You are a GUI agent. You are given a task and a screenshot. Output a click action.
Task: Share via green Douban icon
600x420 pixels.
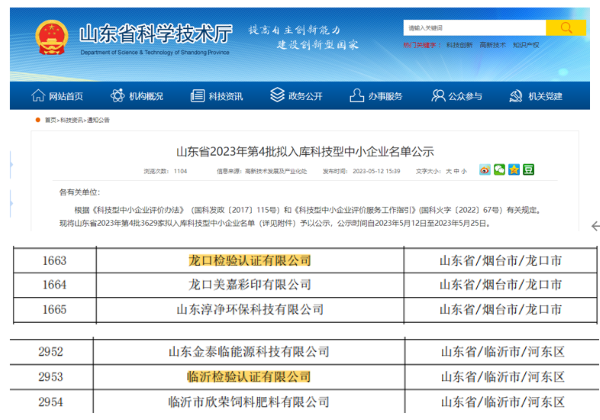[528, 170]
